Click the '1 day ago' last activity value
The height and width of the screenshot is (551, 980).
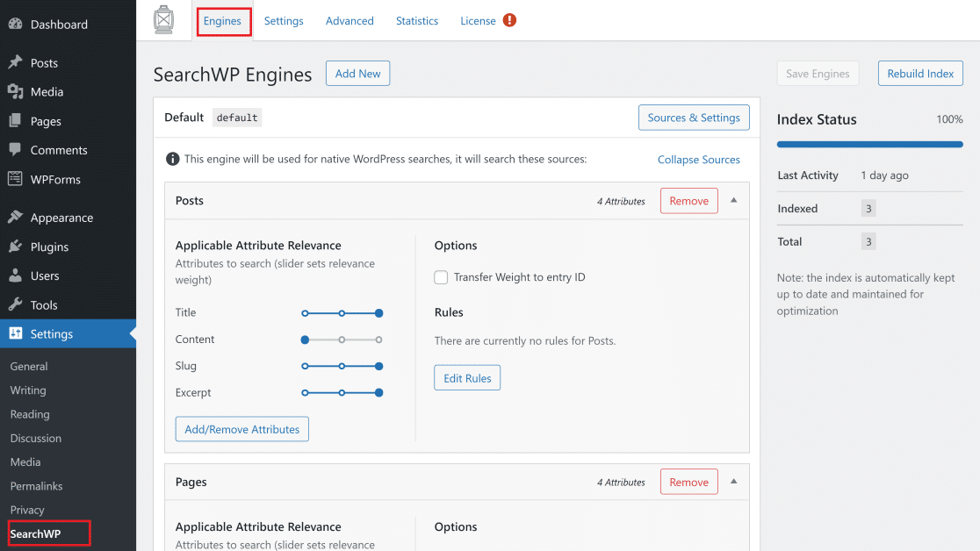click(884, 175)
